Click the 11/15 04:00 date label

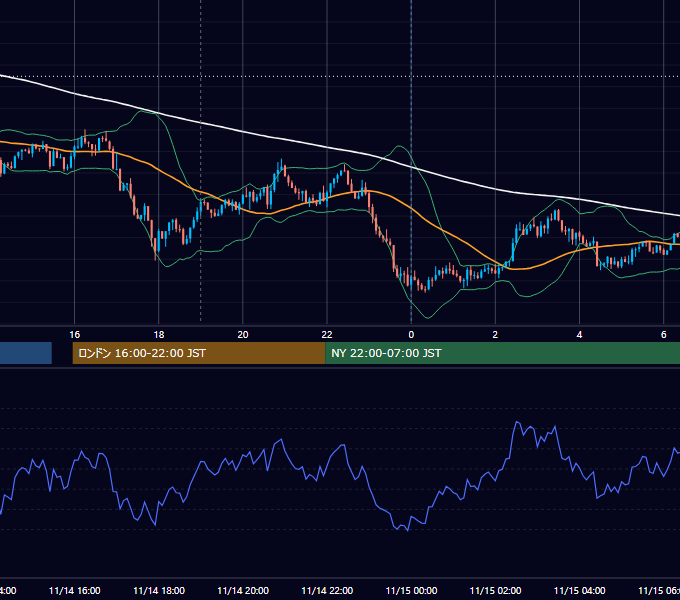click(579, 591)
